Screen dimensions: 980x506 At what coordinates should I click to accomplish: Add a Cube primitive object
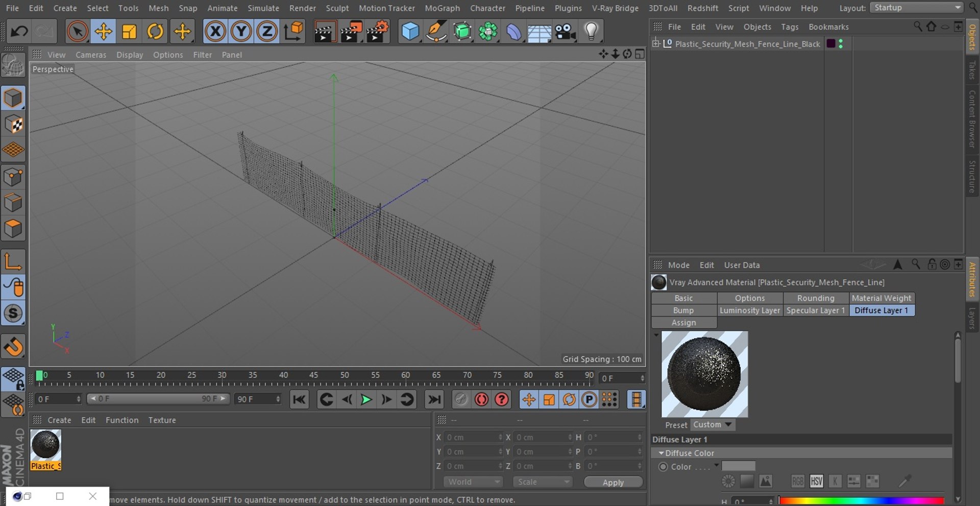coord(410,32)
